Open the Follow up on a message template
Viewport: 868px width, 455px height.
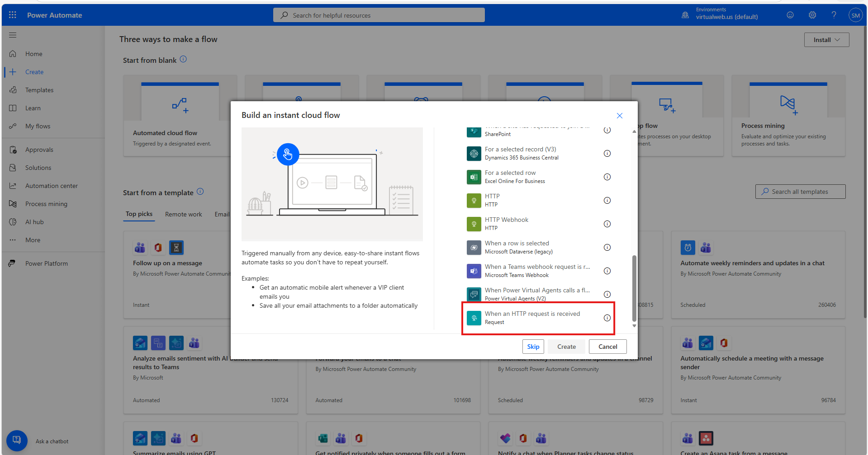(x=177, y=275)
